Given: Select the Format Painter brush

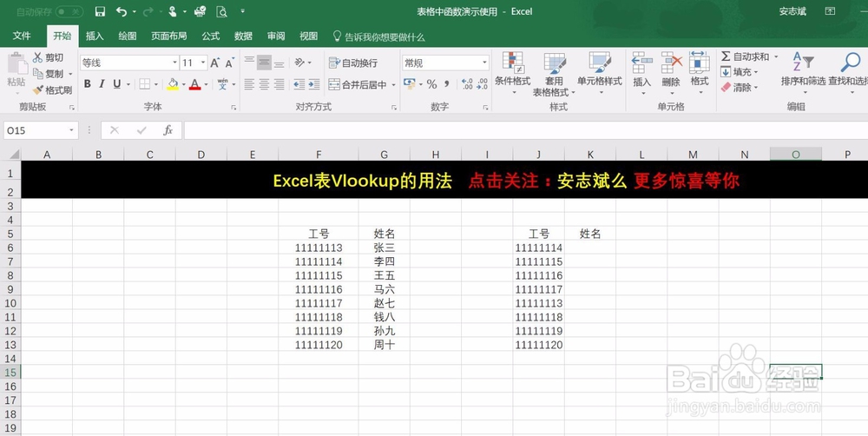Looking at the screenshot, I should pyautogui.click(x=37, y=89).
